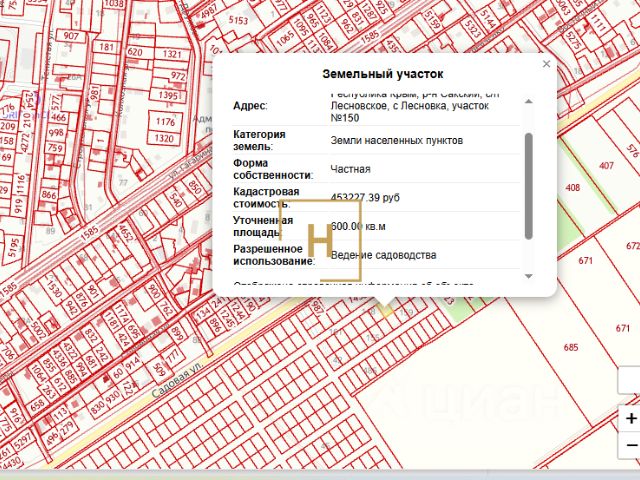Click the popup scrollbar up arrow
640x480 pixels.
point(529,100)
